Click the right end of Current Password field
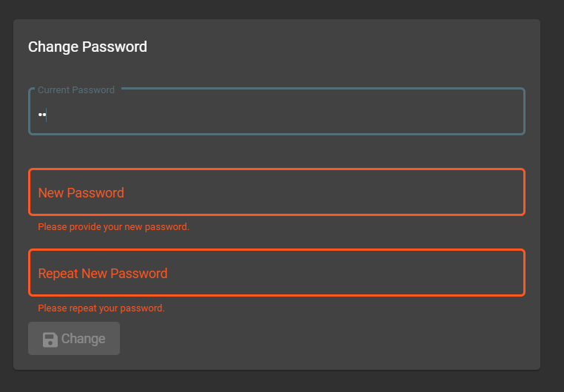 [x=511, y=115]
